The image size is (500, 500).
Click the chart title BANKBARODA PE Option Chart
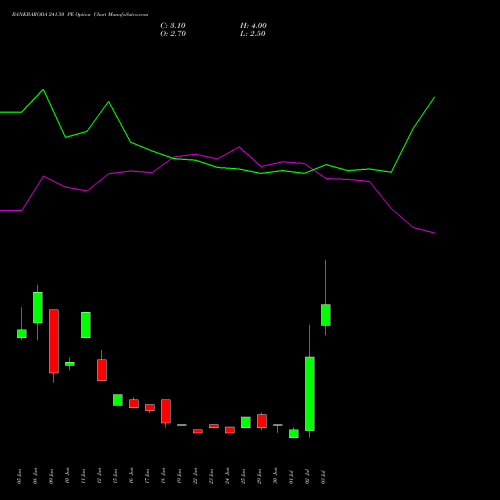tap(80, 15)
